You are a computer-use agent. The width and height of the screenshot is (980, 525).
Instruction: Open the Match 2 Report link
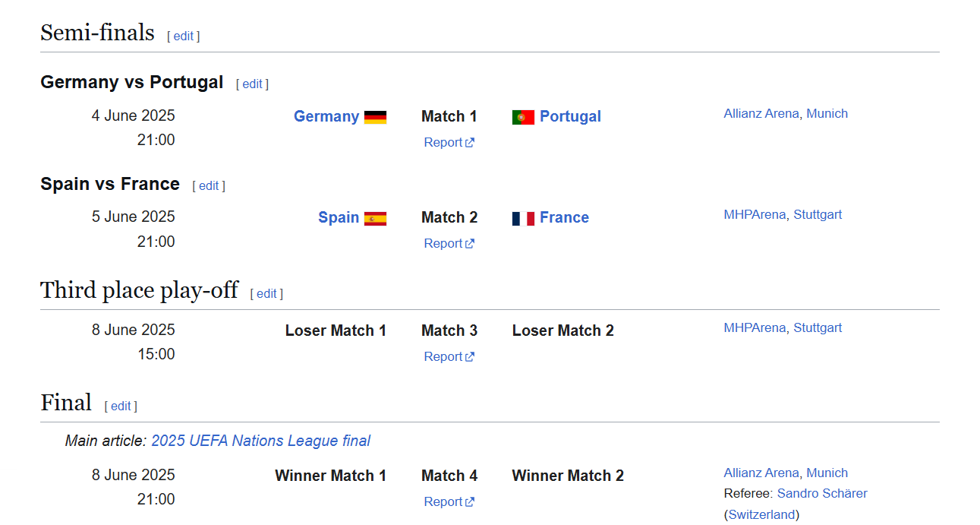(x=449, y=243)
